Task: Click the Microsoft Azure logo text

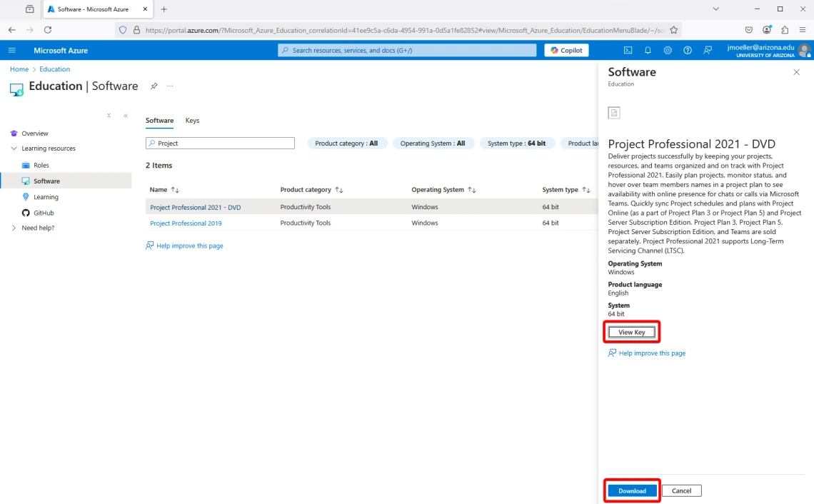Action: (x=61, y=51)
